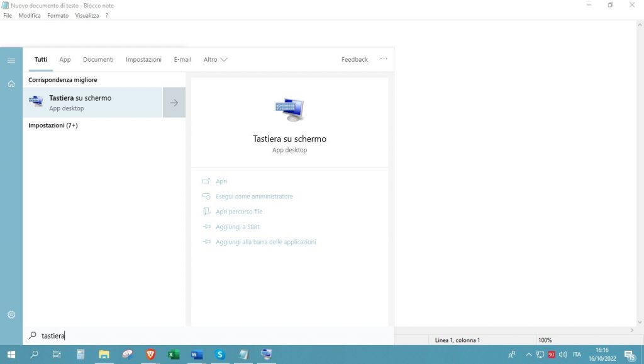The image size is (644, 364).
Task: Open the Feedback link in the search panel
Action: pyautogui.click(x=354, y=60)
